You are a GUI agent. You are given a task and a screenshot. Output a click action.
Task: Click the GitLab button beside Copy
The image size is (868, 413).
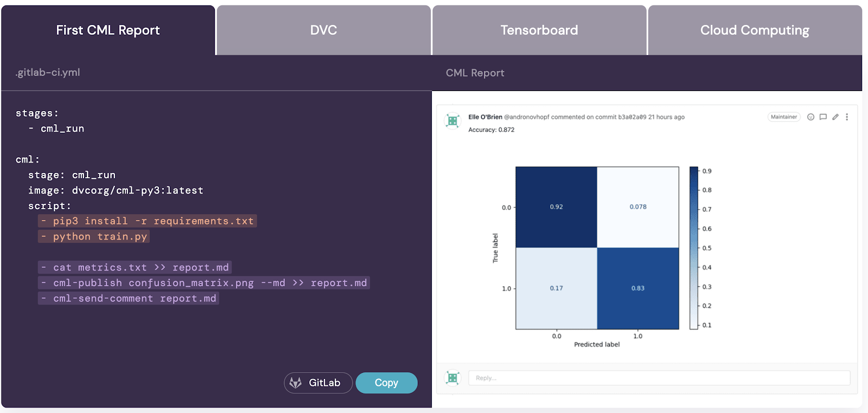click(318, 383)
